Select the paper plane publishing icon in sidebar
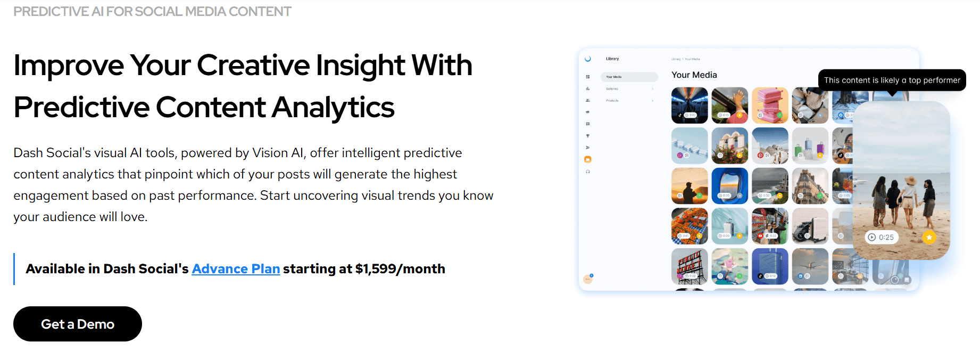980x350 pixels. [x=588, y=148]
